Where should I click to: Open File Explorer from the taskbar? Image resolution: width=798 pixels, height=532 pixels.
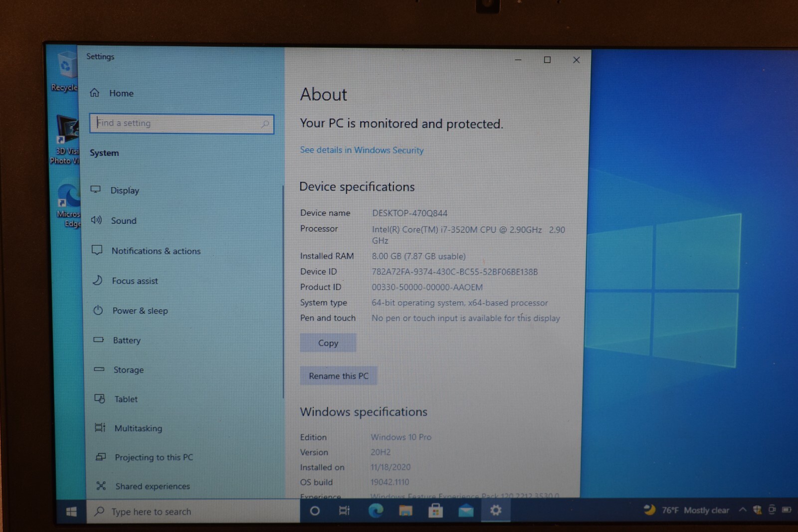405,510
